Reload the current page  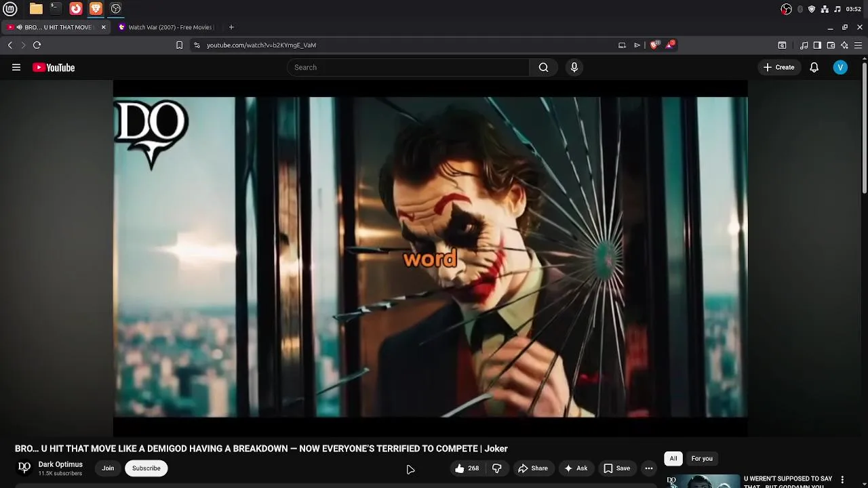coord(37,45)
